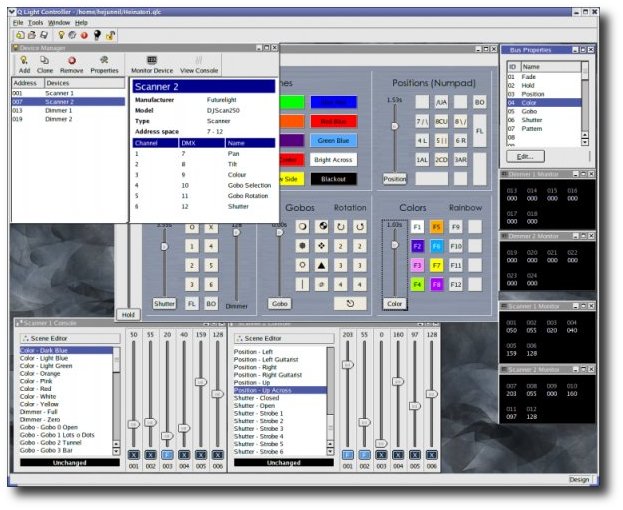The width and height of the screenshot is (623, 510).
Task: Click the BO button in Positions numpad
Action: pos(480,102)
